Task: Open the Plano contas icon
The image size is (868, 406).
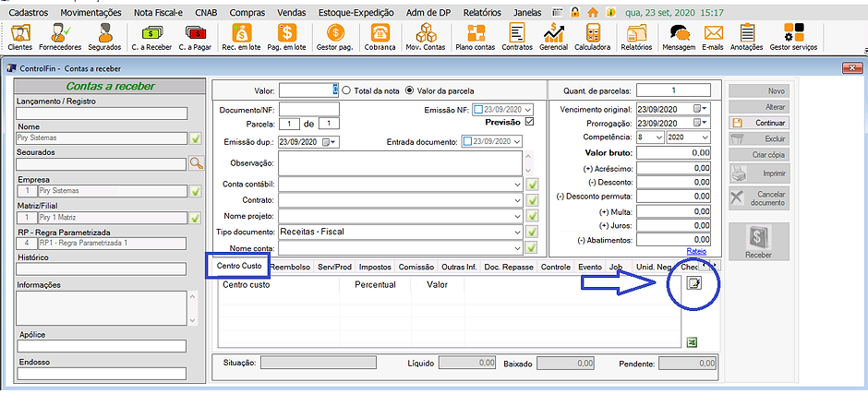Action: [x=475, y=37]
